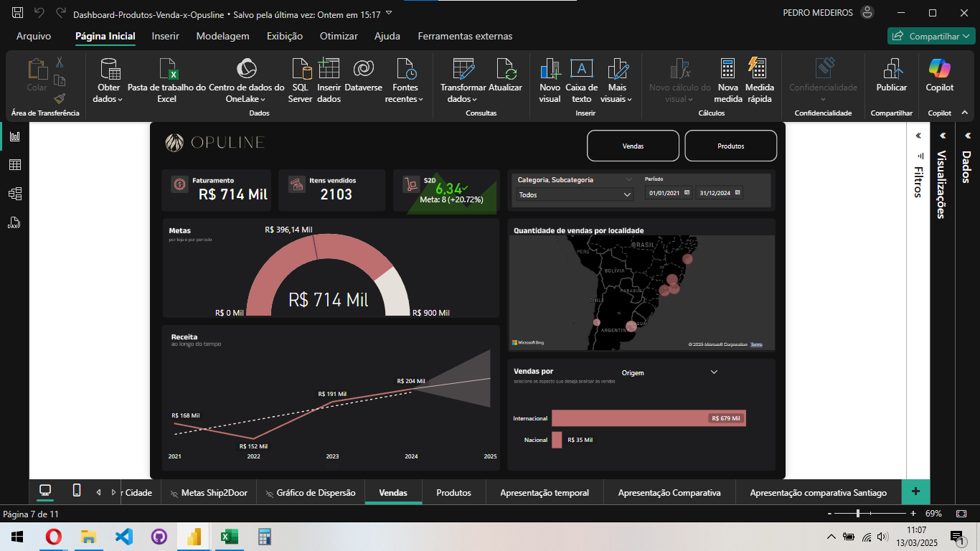Collapse the ribbon with chevron
The image size is (980, 551).
pyautogui.click(x=964, y=113)
